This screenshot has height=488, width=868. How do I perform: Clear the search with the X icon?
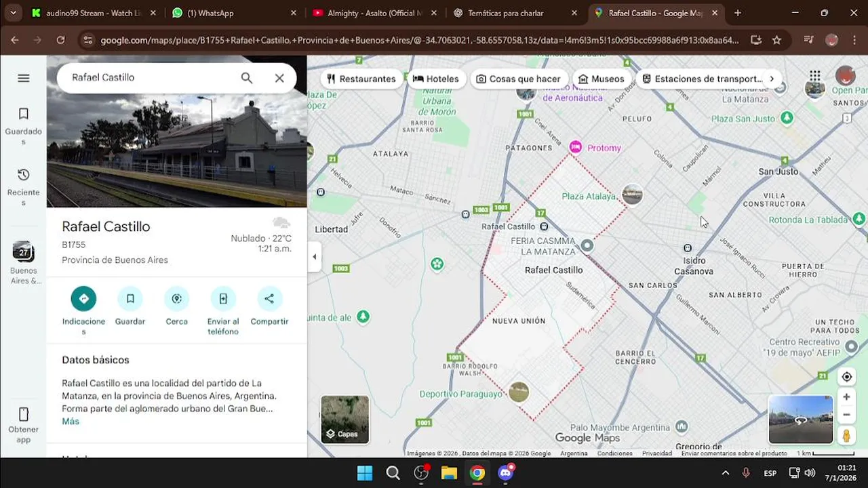click(x=279, y=78)
